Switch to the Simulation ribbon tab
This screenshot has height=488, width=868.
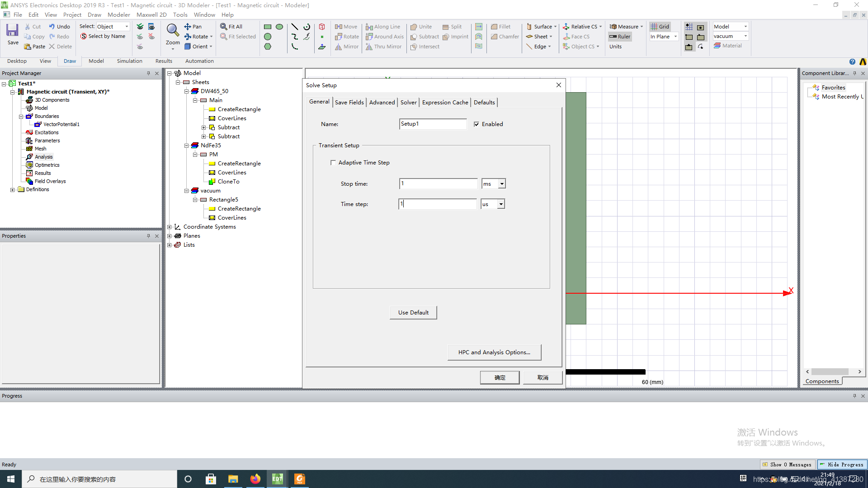tap(129, 61)
